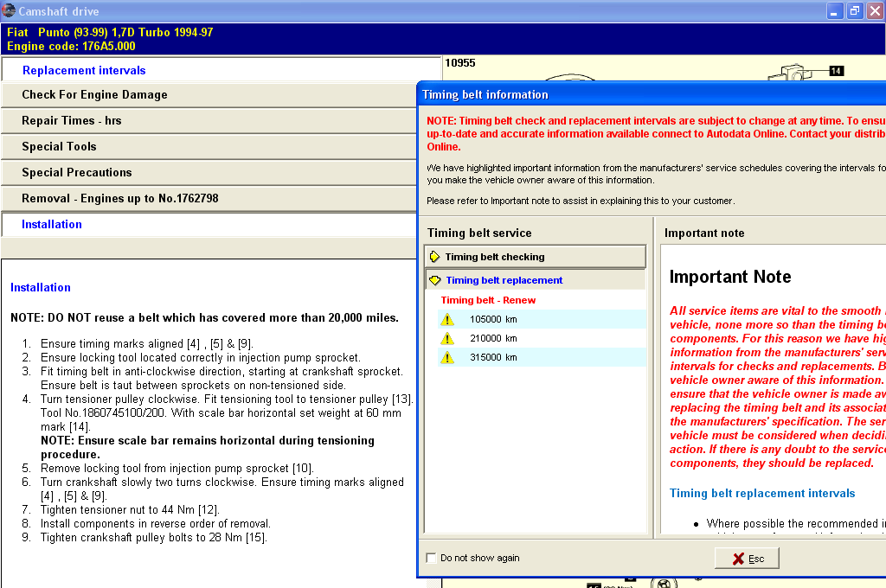
Task: Click warning icon beside 210000 km
Action: point(447,338)
